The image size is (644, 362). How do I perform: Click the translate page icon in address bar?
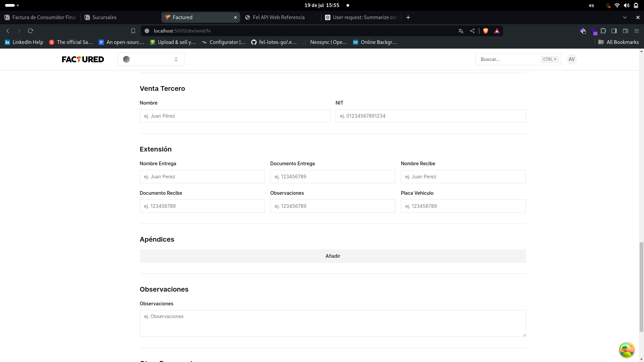pyautogui.click(x=461, y=31)
